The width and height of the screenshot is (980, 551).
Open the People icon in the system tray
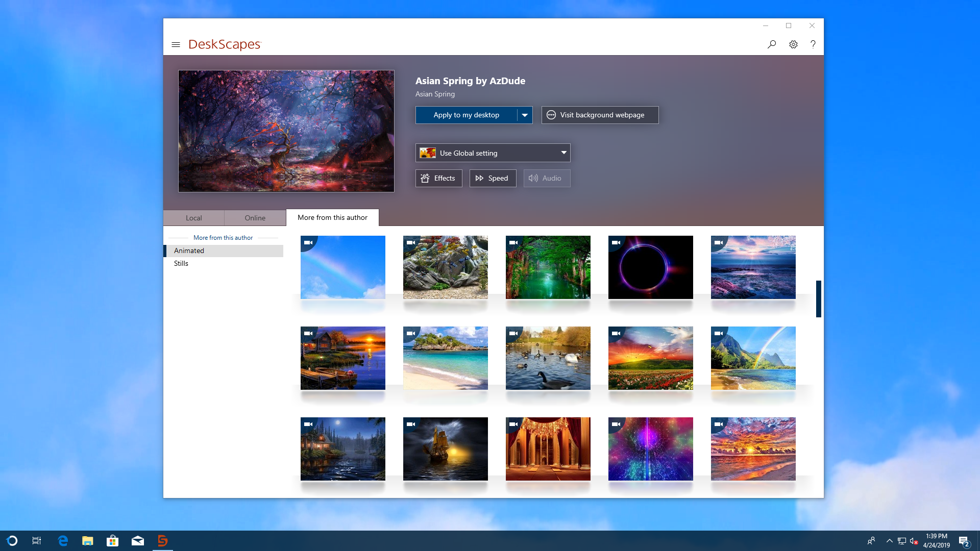click(x=871, y=541)
